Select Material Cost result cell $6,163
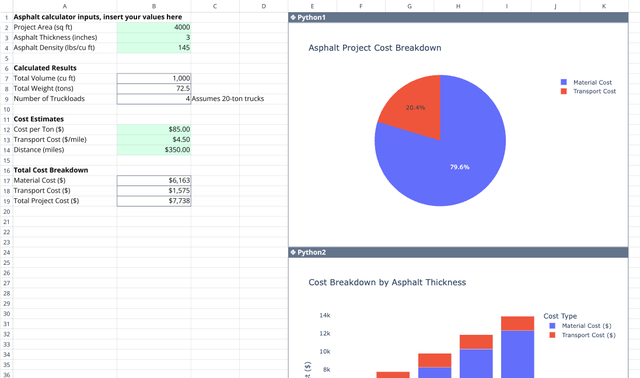Image resolution: width=640 pixels, height=378 pixels. pyautogui.click(x=154, y=180)
